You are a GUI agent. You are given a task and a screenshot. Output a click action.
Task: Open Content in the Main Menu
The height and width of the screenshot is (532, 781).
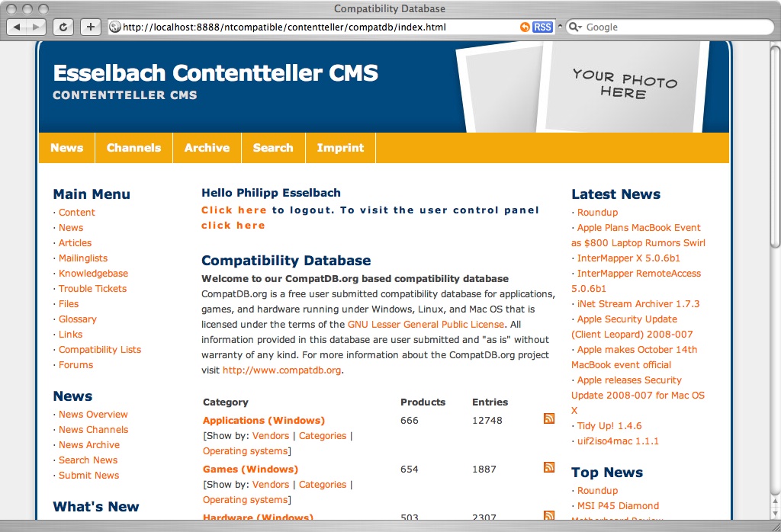[x=77, y=213]
